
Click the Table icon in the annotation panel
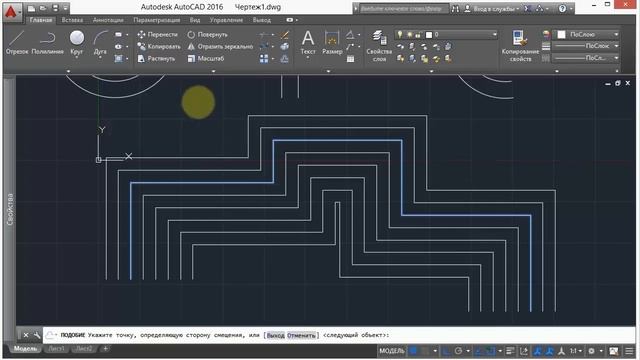[x=351, y=59]
